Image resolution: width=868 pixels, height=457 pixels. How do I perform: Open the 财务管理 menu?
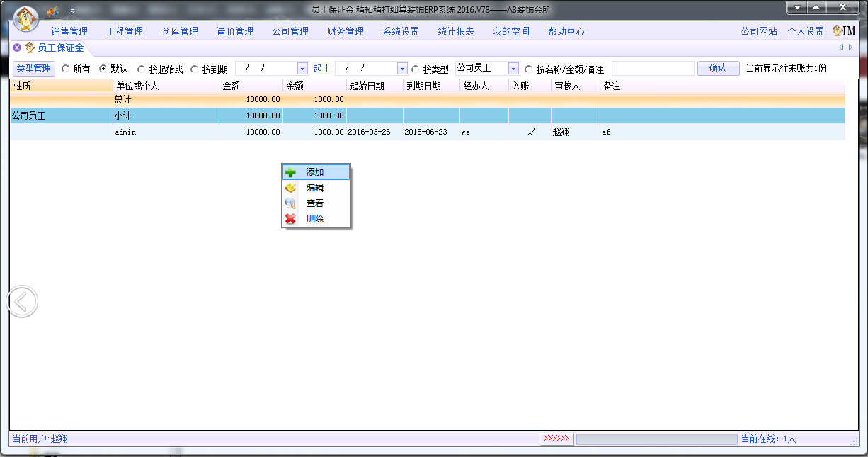pyautogui.click(x=346, y=31)
